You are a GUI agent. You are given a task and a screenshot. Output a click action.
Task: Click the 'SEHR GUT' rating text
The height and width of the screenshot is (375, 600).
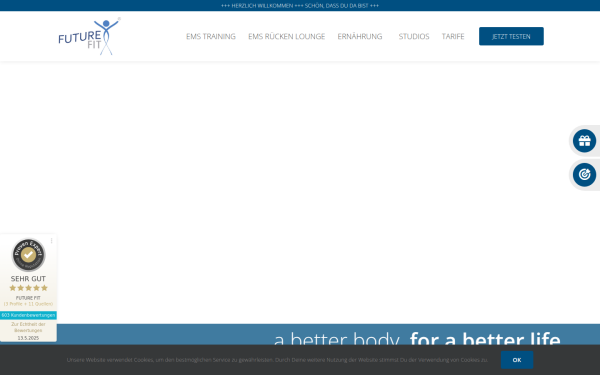[28, 279]
